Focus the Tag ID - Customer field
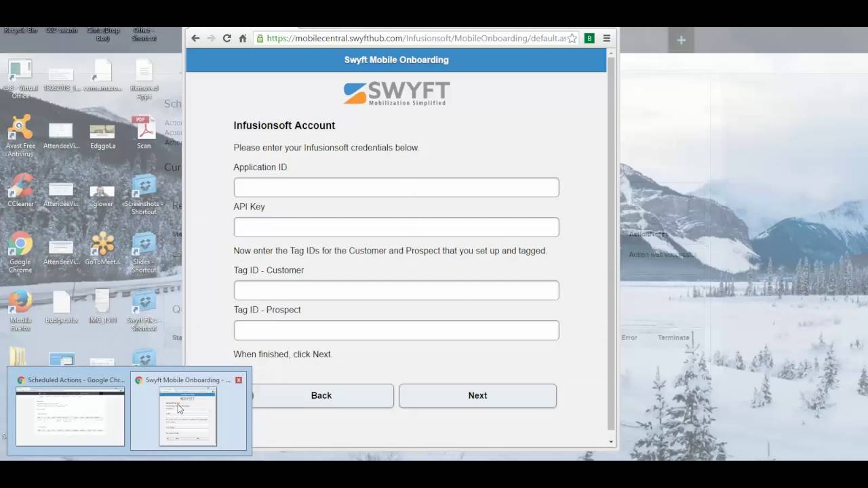Viewport: 868px width, 488px height. tap(396, 291)
